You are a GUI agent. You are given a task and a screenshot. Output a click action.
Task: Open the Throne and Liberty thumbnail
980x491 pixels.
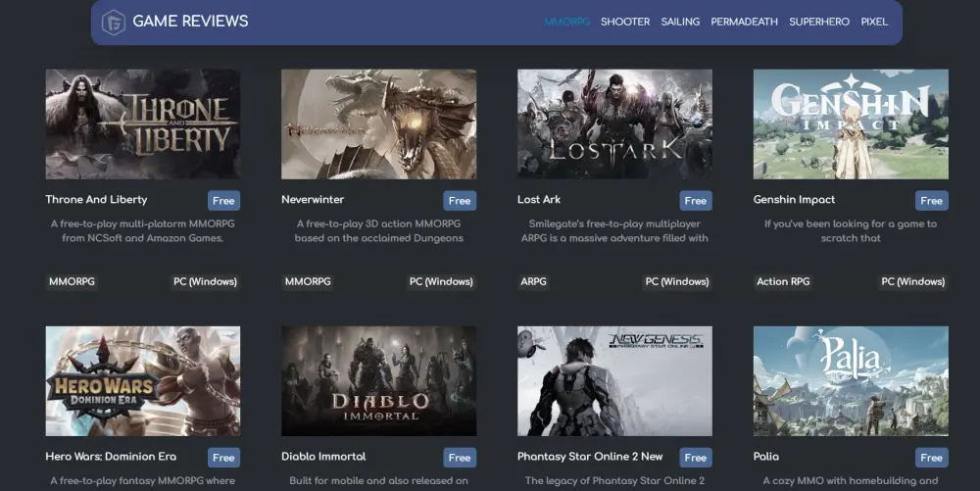click(x=142, y=124)
